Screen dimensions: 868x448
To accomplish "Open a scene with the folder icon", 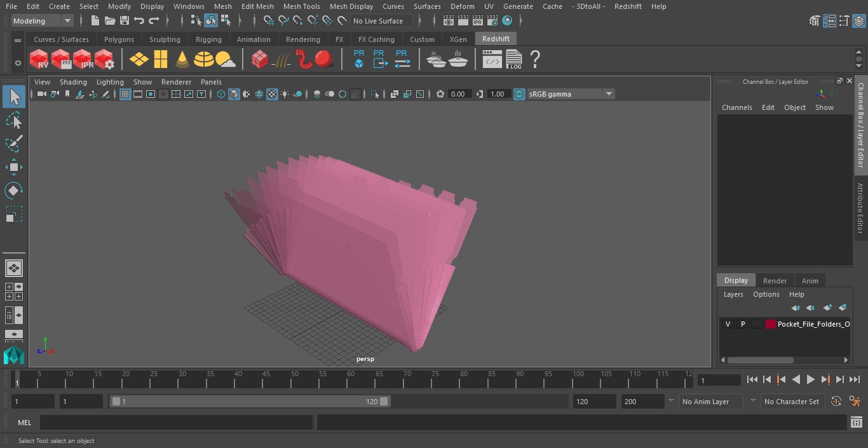I will point(110,21).
